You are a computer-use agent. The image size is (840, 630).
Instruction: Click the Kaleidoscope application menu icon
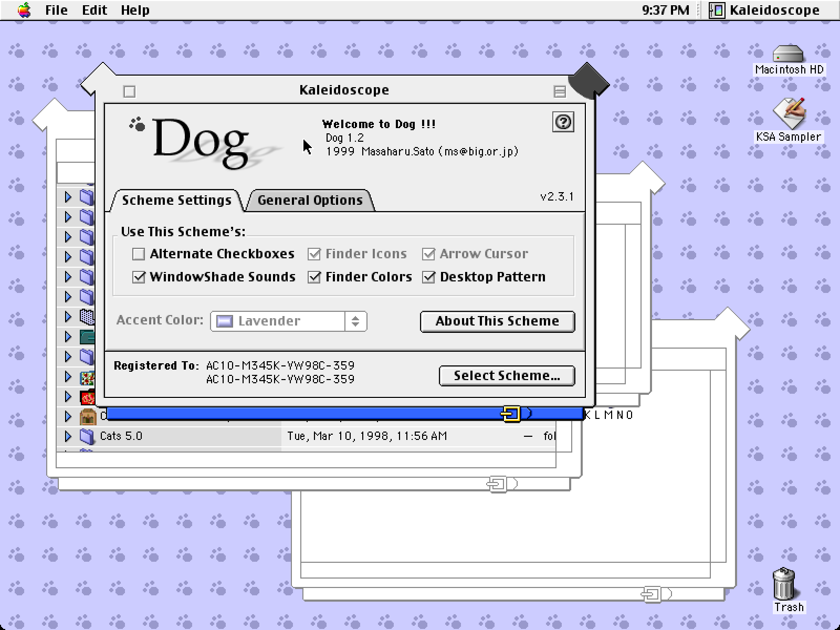717,10
